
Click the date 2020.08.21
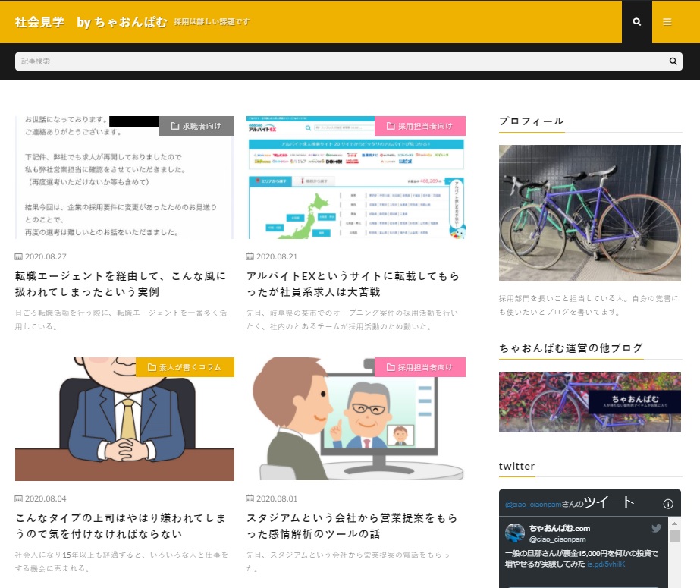pos(277,256)
